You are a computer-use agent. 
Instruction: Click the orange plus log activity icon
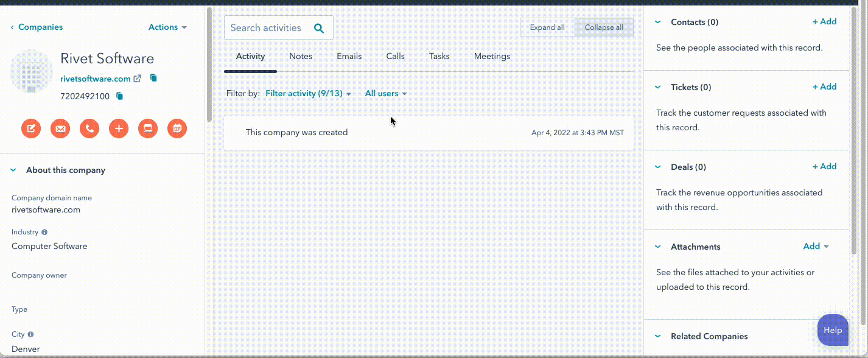pyautogui.click(x=119, y=128)
